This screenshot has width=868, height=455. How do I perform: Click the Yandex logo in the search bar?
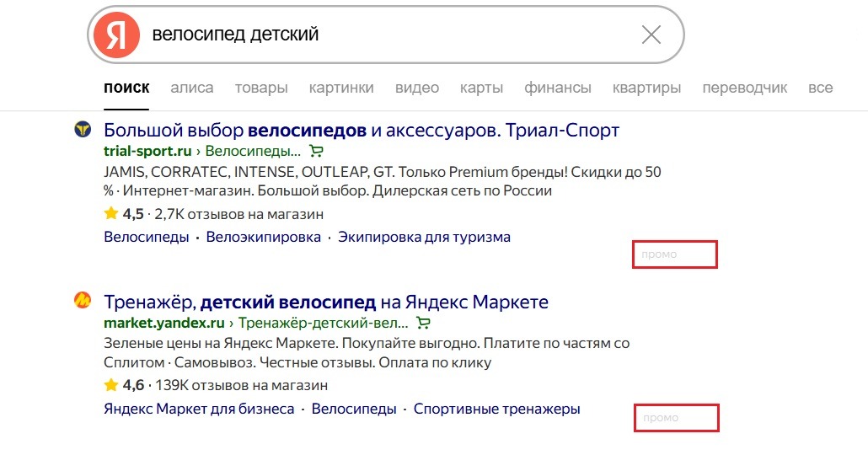point(116,35)
